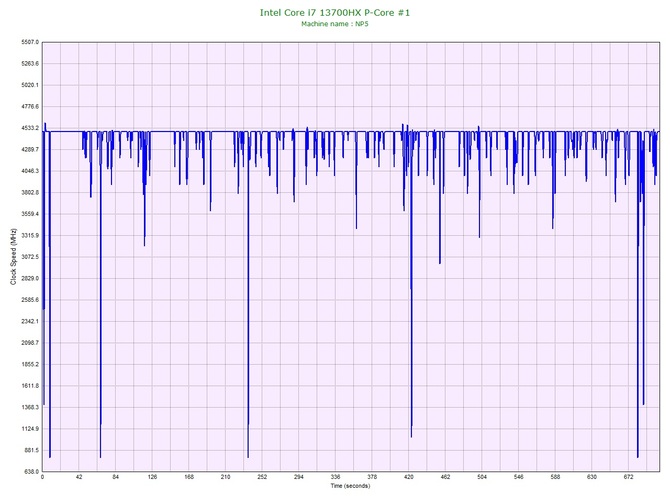670x503 pixels.
Task: Click the 4533.2 y-axis value
Action: (30, 128)
